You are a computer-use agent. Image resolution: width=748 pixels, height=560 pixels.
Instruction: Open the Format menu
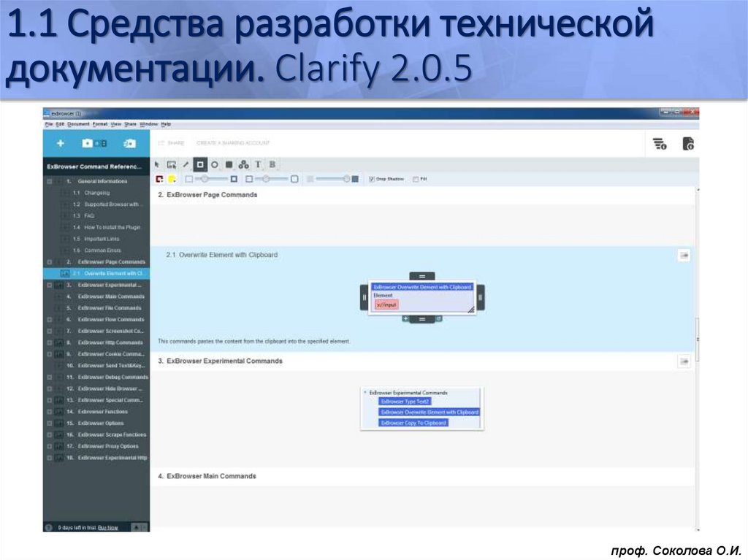[99, 124]
